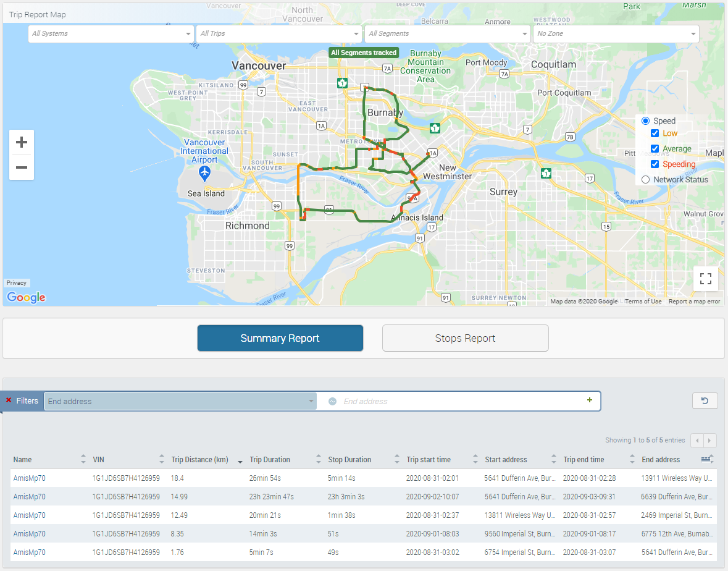Toggle the Average speed checkbox
Image resolution: width=728 pixels, height=571 pixels.
[x=655, y=149]
